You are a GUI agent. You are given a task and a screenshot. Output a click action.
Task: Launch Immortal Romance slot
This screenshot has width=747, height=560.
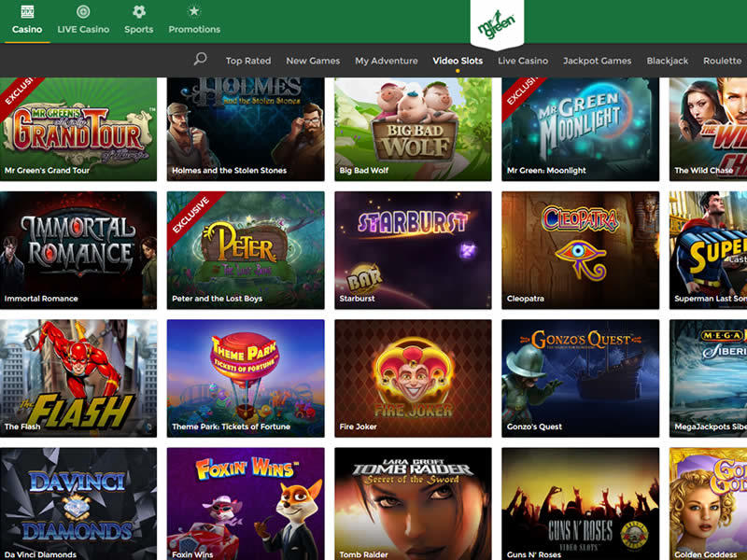click(78, 250)
